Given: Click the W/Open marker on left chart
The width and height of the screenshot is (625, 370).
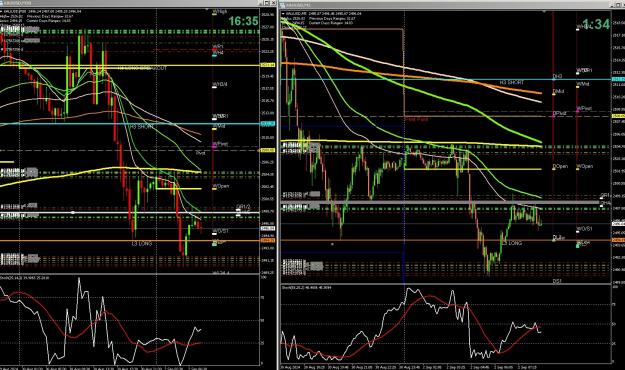Looking at the screenshot, I should (x=220, y=186).
